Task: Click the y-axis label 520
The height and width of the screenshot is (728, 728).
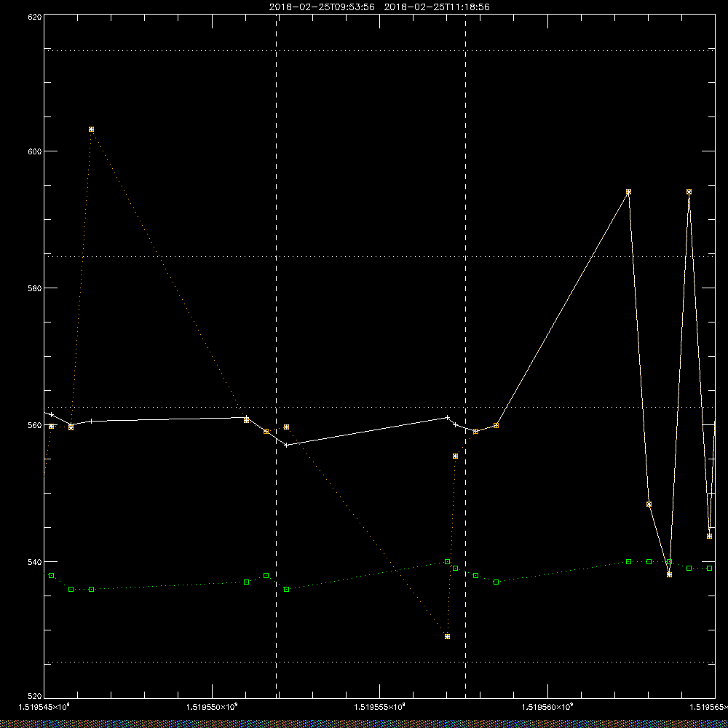Action: coord(35,697)
